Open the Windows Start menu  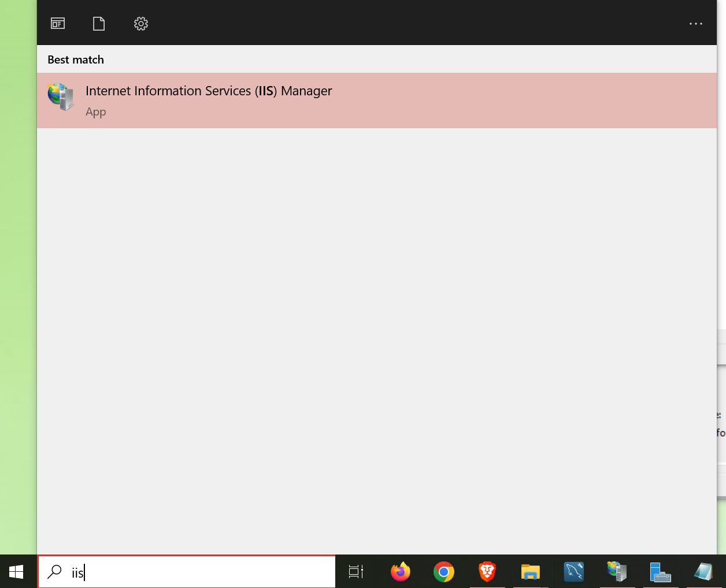tap(16, 571)
